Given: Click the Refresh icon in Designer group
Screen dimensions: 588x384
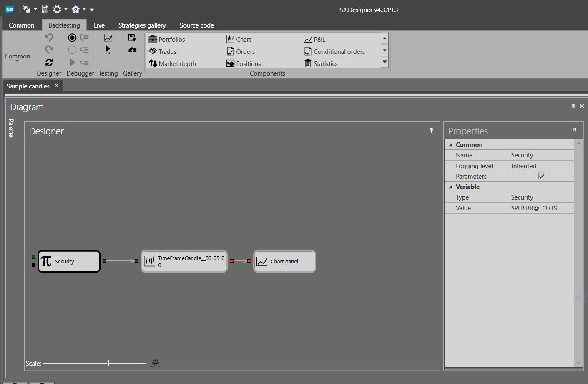Looking at the screenshot, I should (x=49, y=62).
